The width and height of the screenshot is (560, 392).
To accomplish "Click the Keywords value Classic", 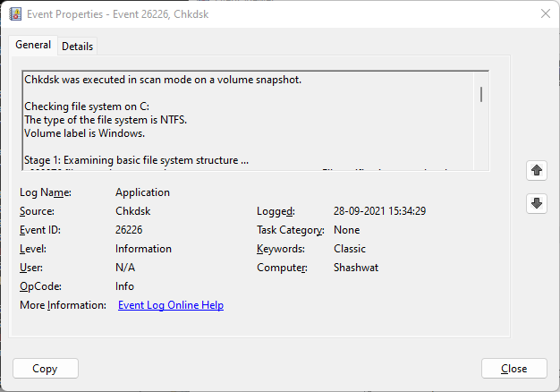I will 350,249.
